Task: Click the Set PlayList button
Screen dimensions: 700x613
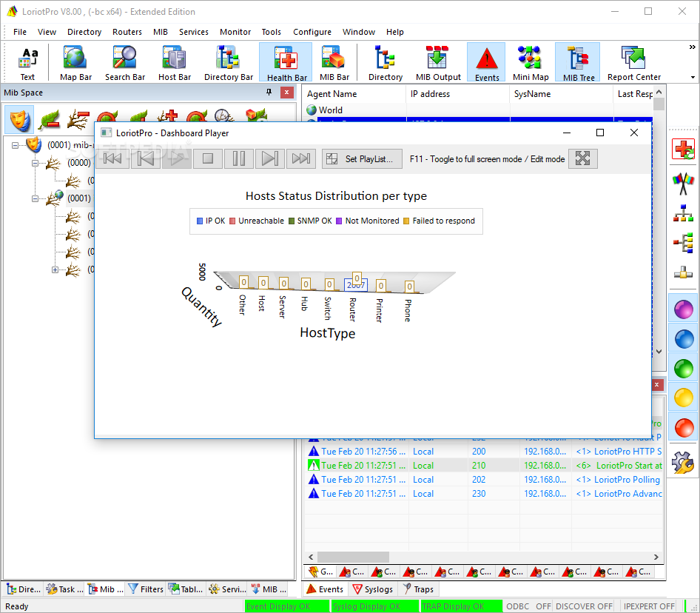Action: pyautogui.click(x=362, y=158)
